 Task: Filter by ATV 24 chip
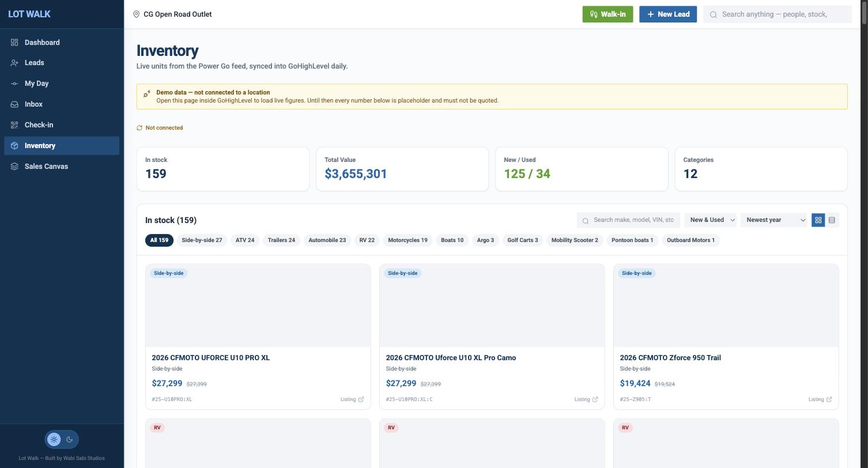click(x=245, y=240)
